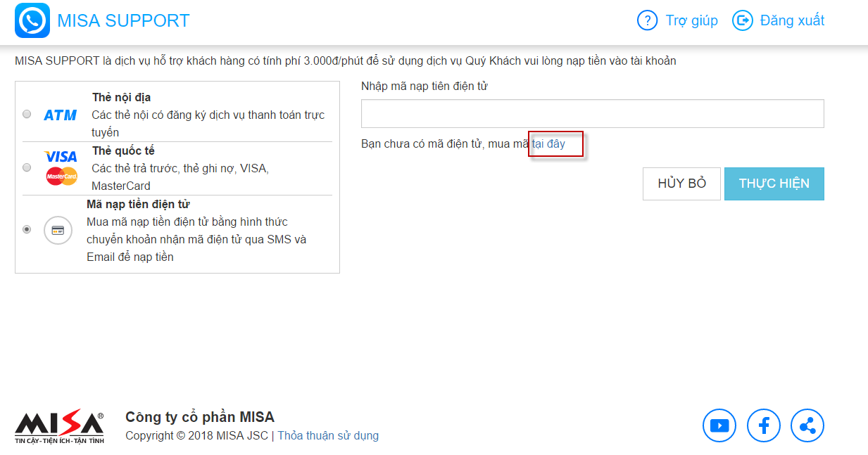The image size is (868, 455).
Task: Submit with the THỰC HIỆN button
Action: pos(774,184)
